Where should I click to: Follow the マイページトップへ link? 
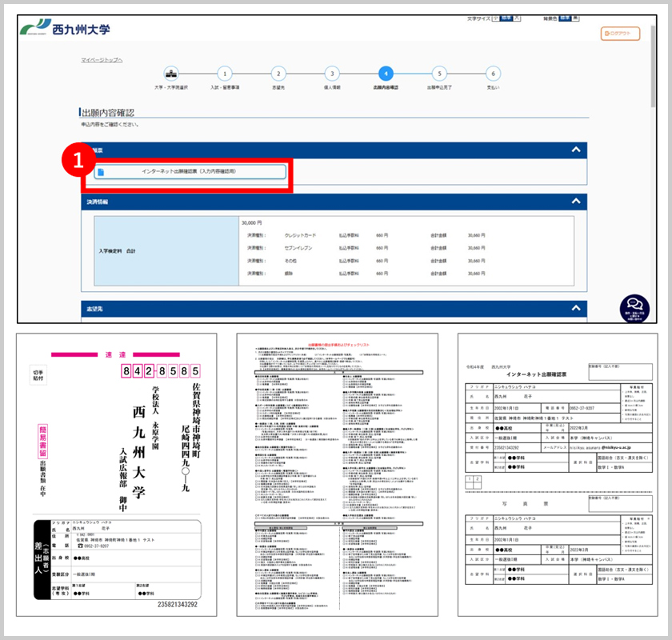pos(102,60)
